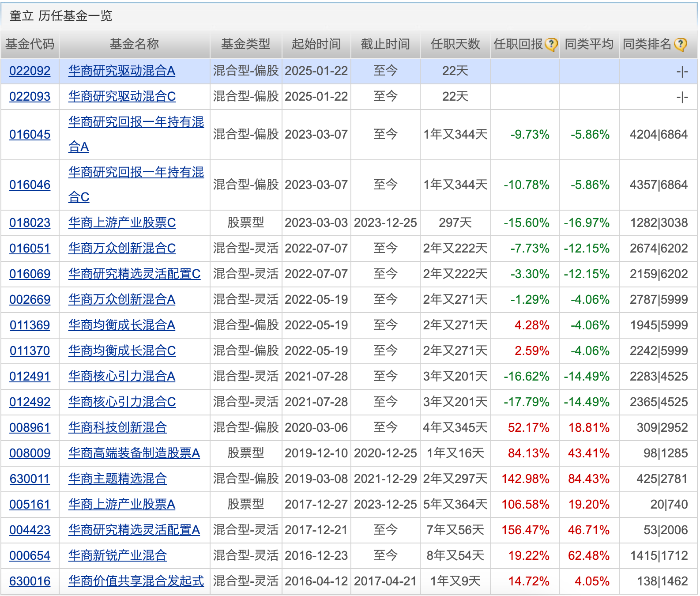The height and width of the screenshot is (596, 700).
Task: Open fund 华商万众创新混合A link
Action: pyautogui.click(x=122, y=299)
